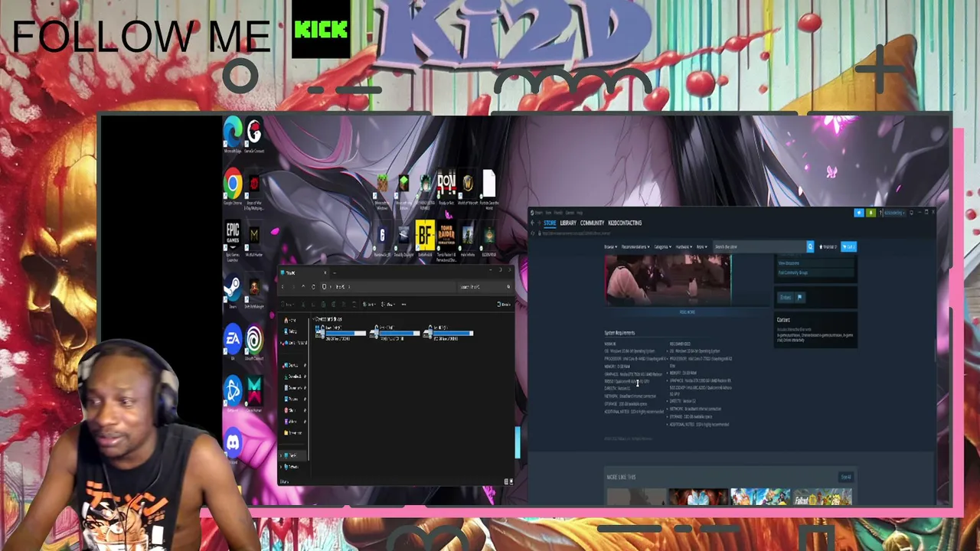Click the Steam store search magnifier button
The width and height of the screenshot is (980, 551).
pos(810,246)
